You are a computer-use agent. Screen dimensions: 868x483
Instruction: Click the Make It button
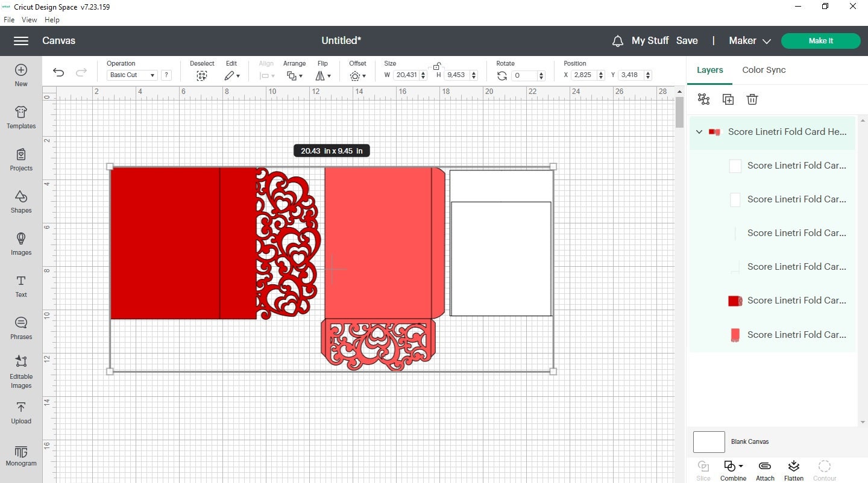[x=820, y=40]
